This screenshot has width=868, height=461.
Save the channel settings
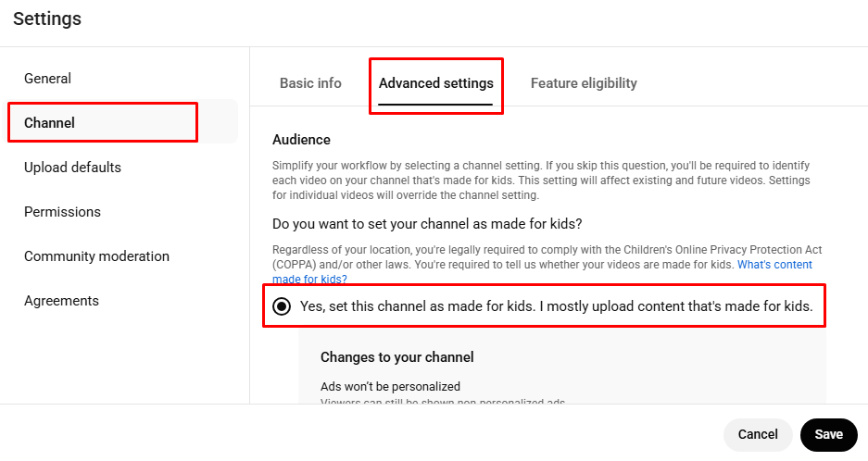coord(828,434)
